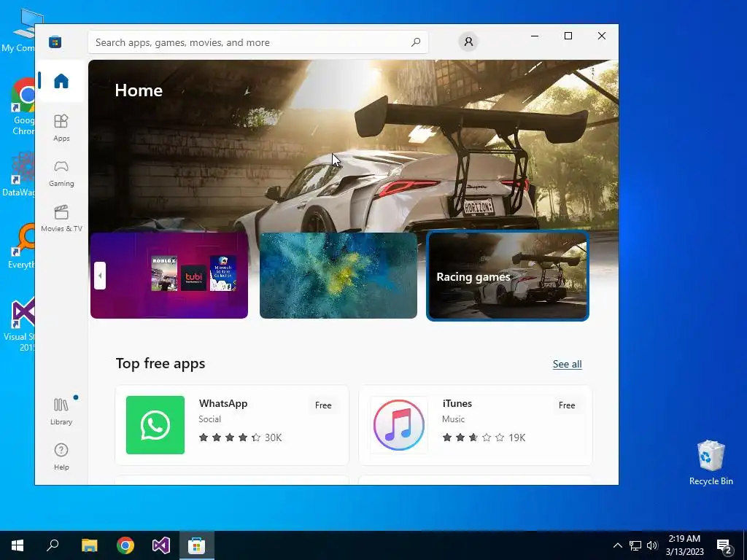The image size is (747, 560).
Task: Select the Google Chrome desktop shortcut
Action: point(23,107)
